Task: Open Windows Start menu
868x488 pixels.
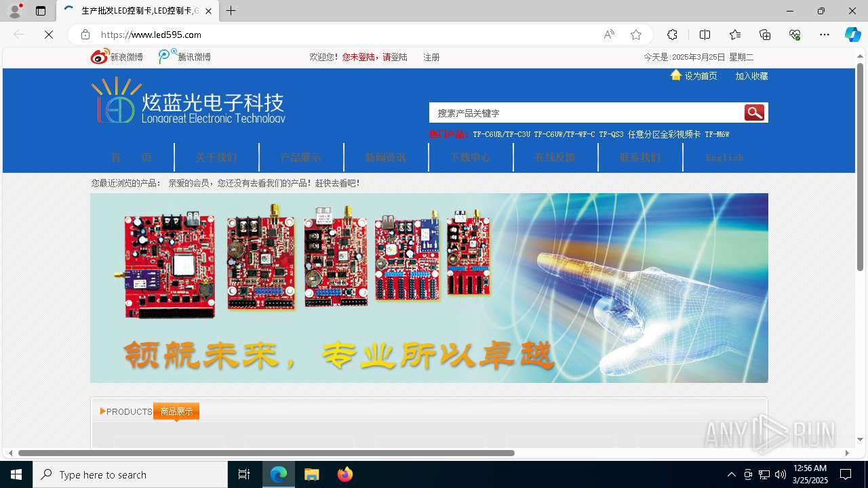Action: click(x=16, y=474)
